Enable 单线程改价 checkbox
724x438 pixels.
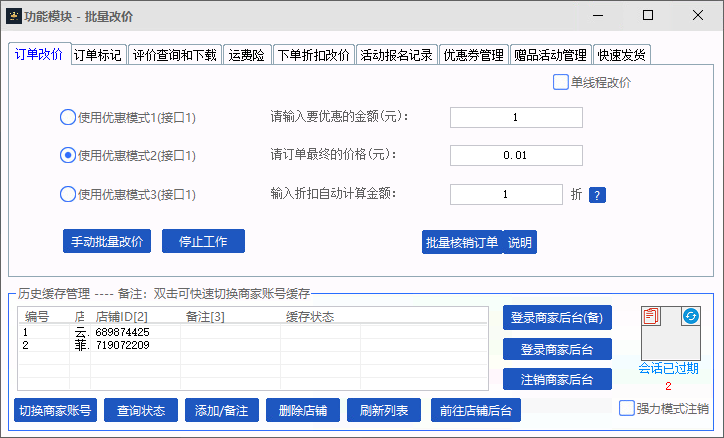(561, 83)
